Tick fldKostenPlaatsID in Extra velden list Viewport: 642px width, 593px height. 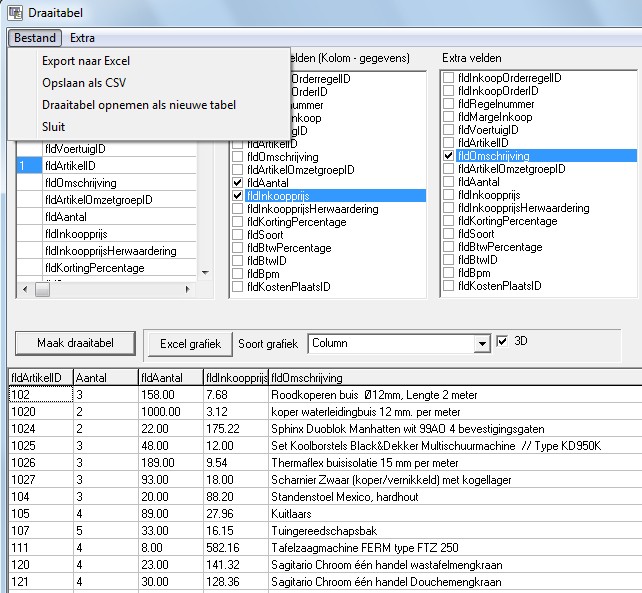[x=449, y=287]
